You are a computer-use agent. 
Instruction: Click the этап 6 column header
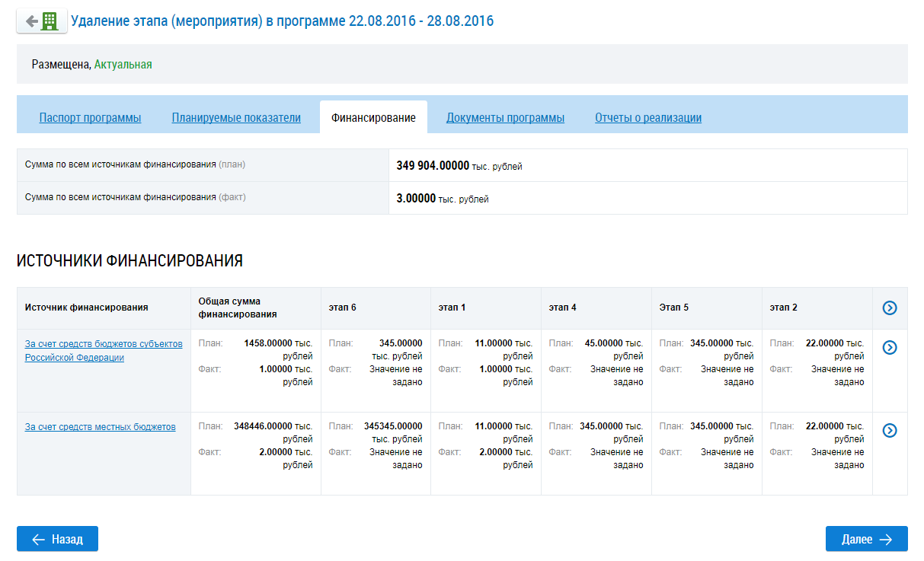[x=343, y=308]
